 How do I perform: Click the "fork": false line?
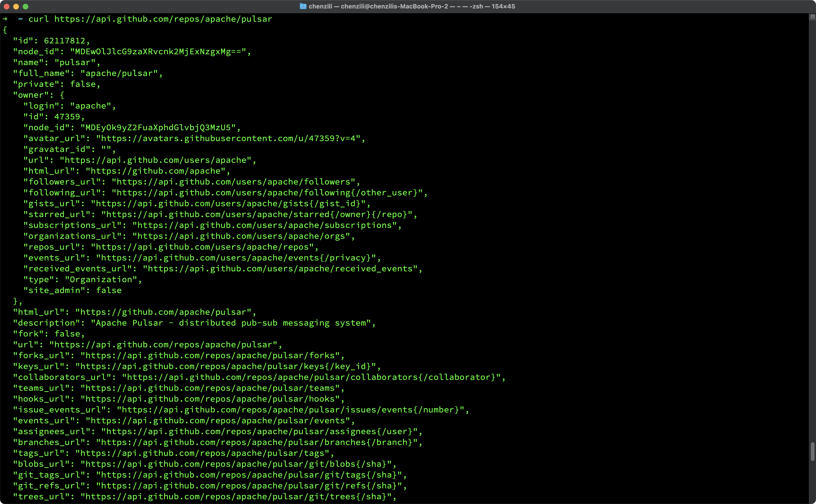(x=49, y=334)
